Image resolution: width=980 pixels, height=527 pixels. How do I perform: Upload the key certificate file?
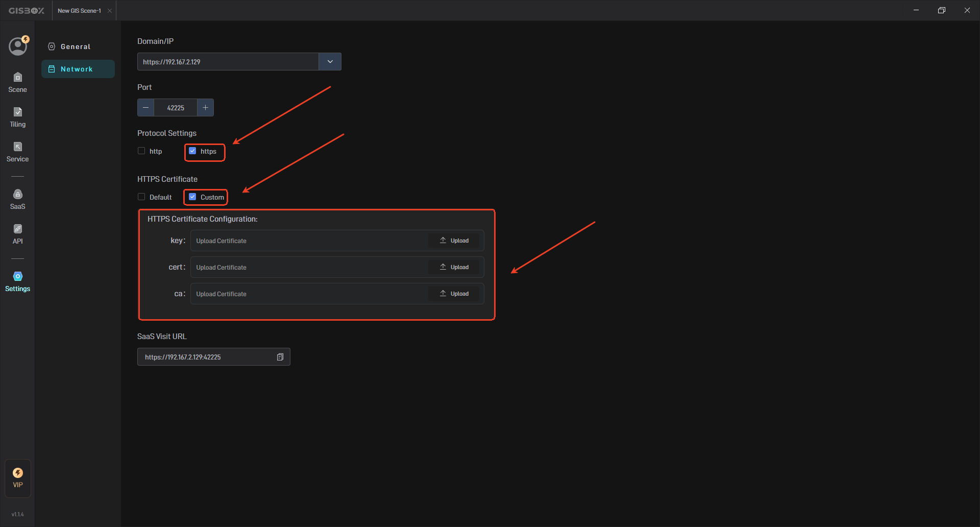coord(454,241)
